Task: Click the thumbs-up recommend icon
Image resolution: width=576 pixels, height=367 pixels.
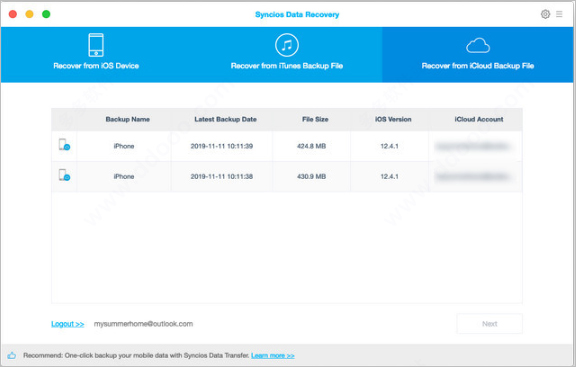Action: (x=12, y=355)
